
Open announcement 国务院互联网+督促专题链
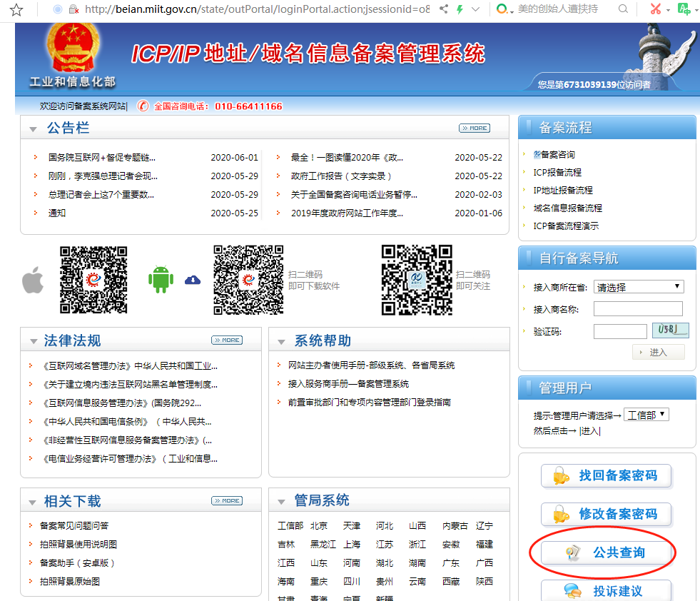(102, 158)
